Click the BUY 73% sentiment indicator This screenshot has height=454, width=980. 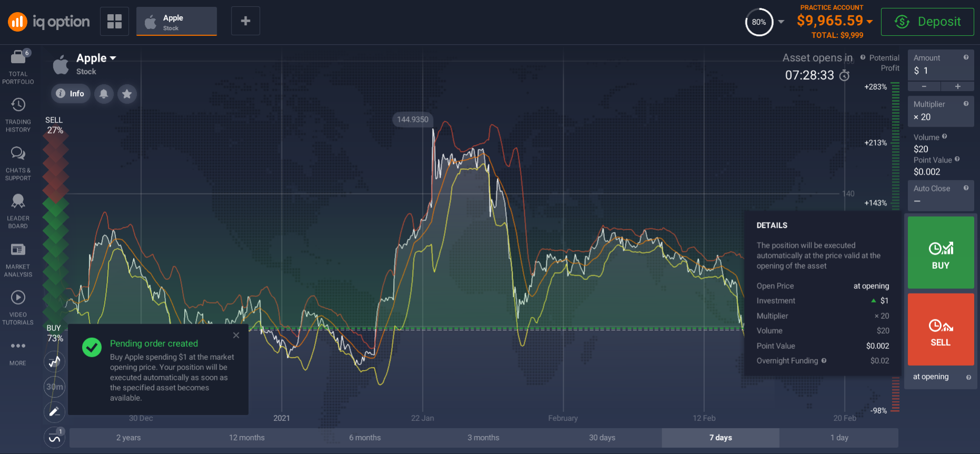(x=55, y=333)
